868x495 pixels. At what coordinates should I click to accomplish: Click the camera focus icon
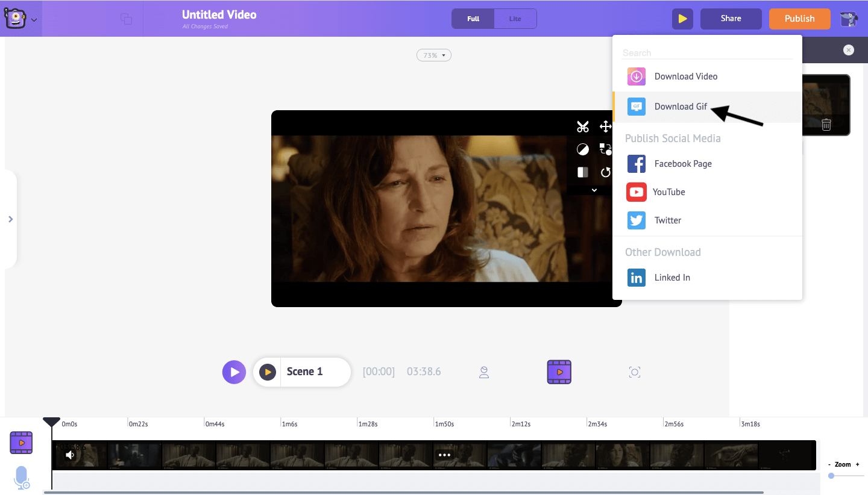coord(634,372)
